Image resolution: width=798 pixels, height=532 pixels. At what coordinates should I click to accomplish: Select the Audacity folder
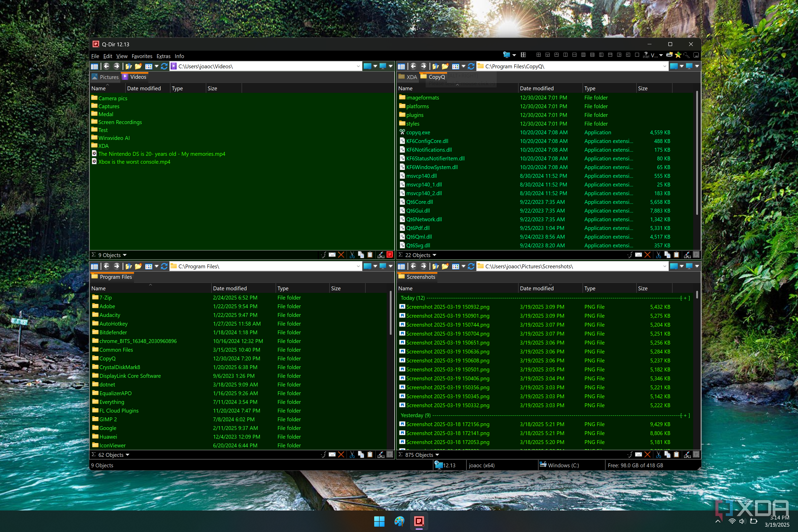[x=109, y=315]
